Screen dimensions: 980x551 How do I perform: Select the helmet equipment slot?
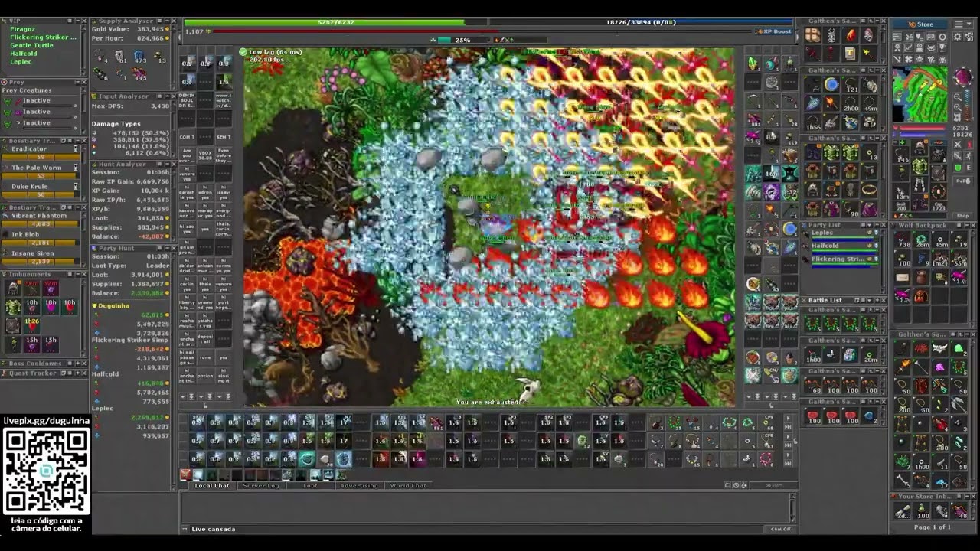(920, 148)
